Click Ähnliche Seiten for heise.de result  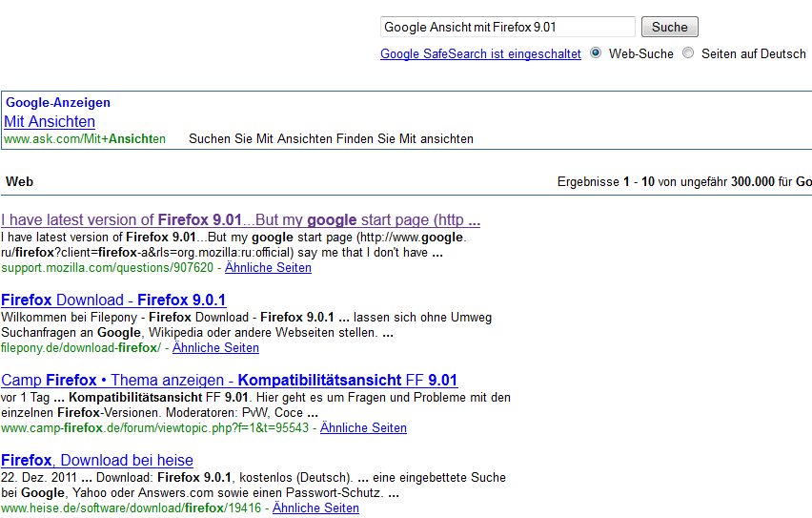pos(315,508)
